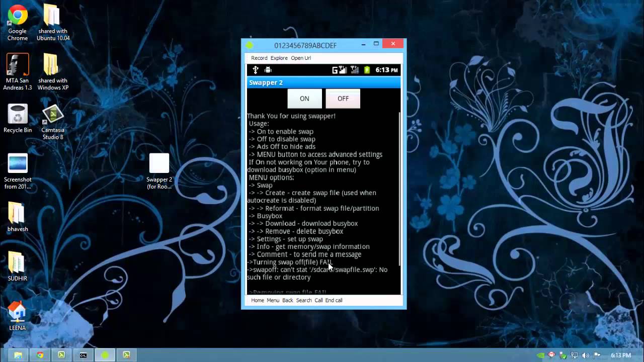The height and width of the screenshot is (362, 644).
Task: Click the '-> -> Download - download busybox' line
Action: pos(303,224)
